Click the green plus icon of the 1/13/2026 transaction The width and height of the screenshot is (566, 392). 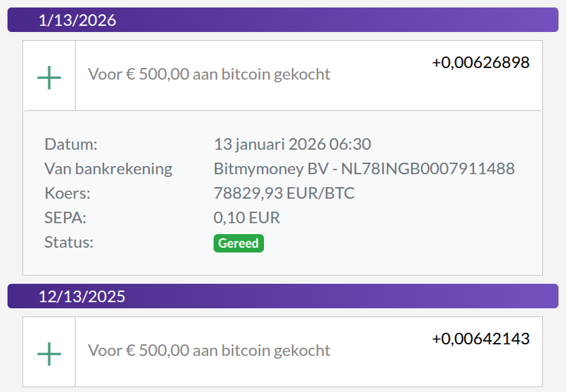click(x=49, y=78)
